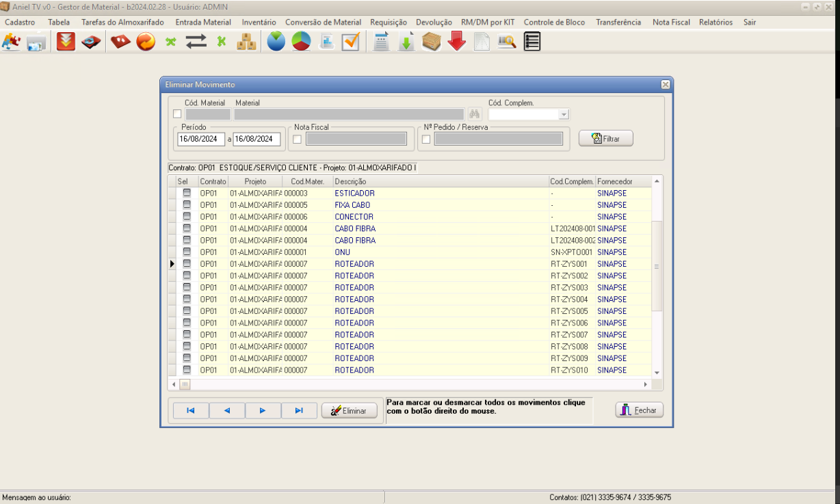Click the orange circular arrow toolbar icon
This screenshot has height=504, width=840.
point(146,42)
